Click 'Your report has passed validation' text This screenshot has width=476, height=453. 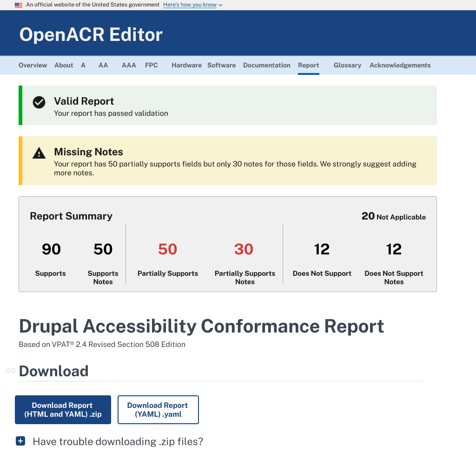(x=111, y=113)
